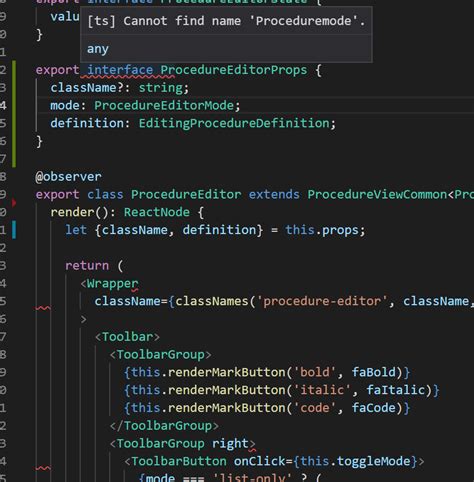Click the Wrapper JSX tag

[112, 284]
